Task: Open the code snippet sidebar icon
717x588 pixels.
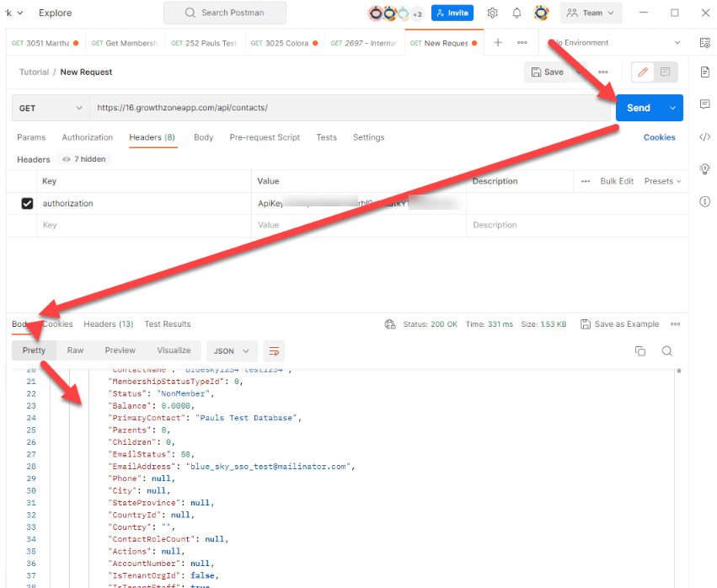Action: click(704, 136)
